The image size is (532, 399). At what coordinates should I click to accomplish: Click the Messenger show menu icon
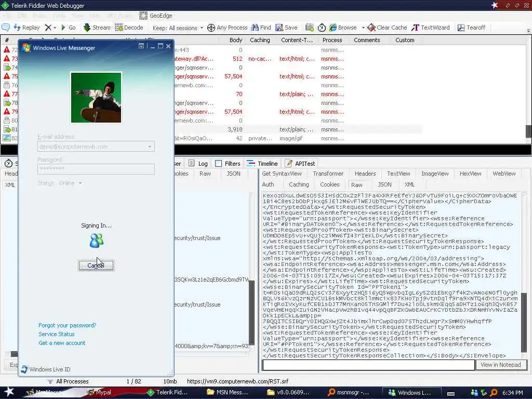[141, 46]
